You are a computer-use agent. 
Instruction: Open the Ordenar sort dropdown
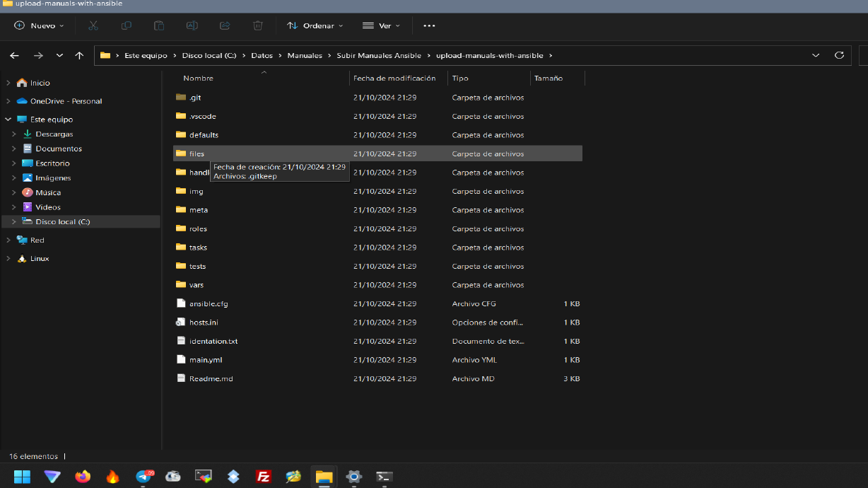tap(315, 25)
